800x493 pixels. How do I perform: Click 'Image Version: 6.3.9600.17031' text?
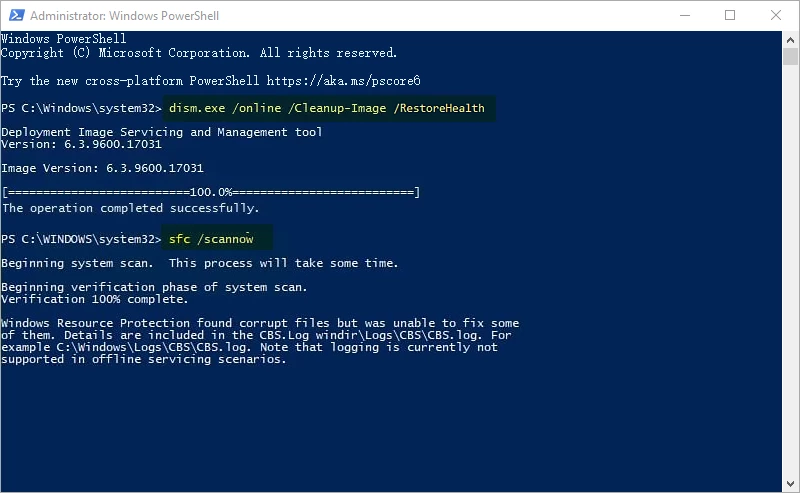[102, 168]
